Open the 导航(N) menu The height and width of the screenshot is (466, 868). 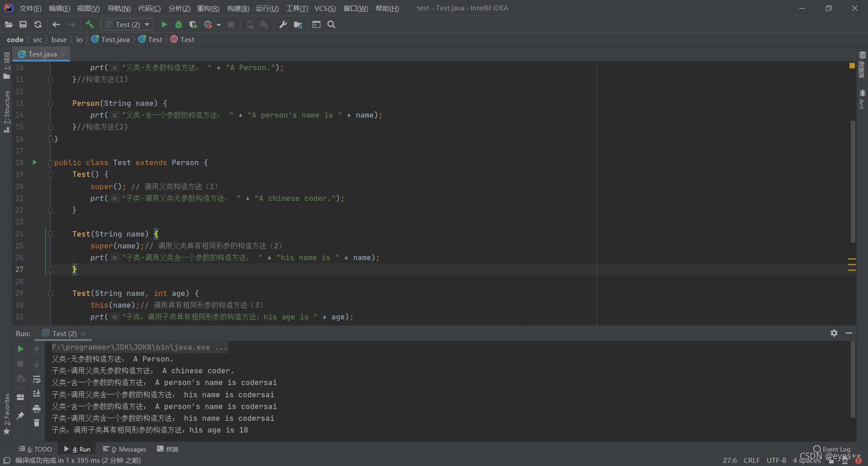[119, 8]
